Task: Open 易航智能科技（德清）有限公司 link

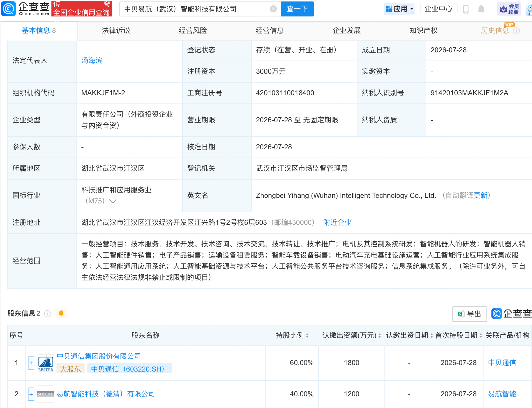Action: [106, 394]
